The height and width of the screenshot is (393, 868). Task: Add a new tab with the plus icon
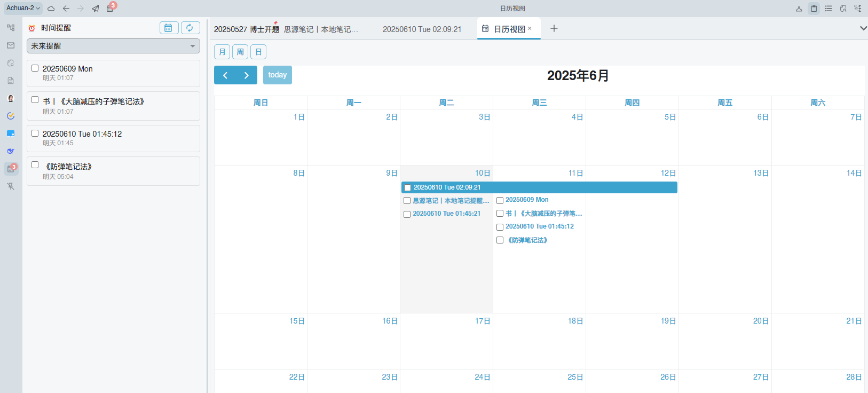(554, 28)
